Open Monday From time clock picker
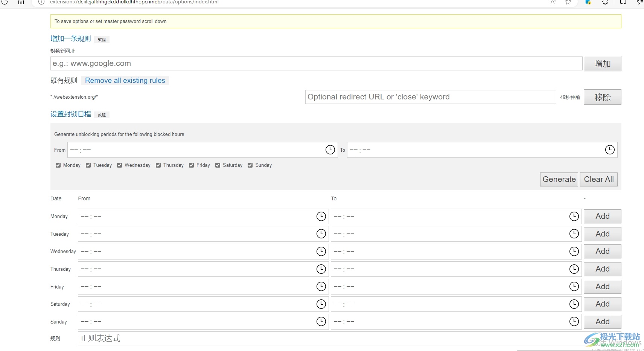The width and height of the screenshot is (644, 351). pos(321,216)
